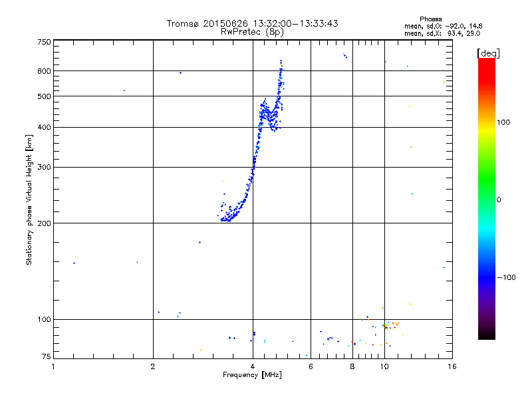Click the x-axis tick label '6'

(x=311, y=366)
